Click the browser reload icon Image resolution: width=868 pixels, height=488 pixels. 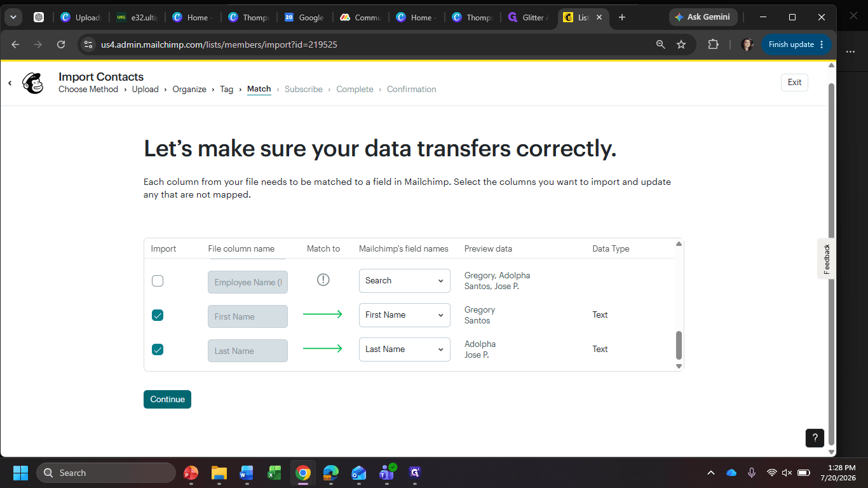coord(61,44)
